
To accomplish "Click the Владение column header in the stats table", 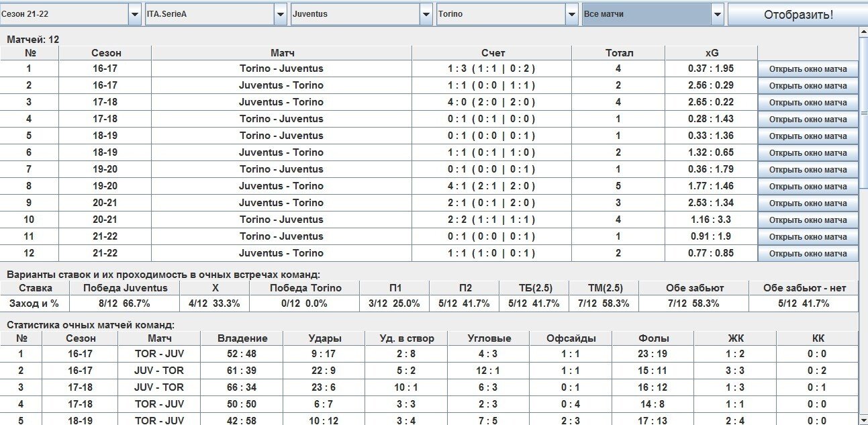I will pos(242,338).
